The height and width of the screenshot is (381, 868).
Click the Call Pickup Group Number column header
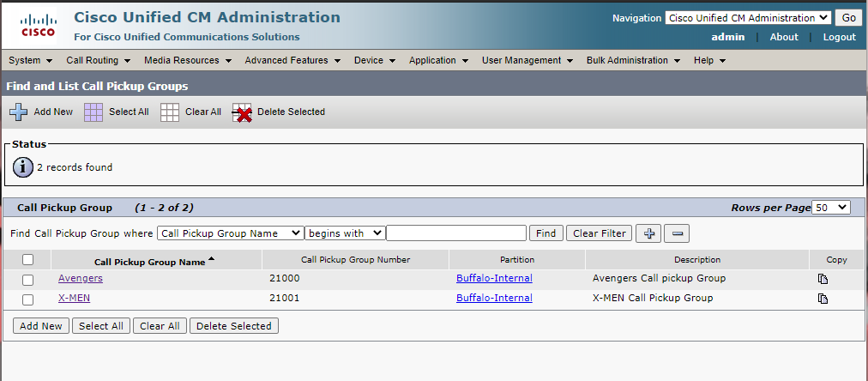point(355,259)
